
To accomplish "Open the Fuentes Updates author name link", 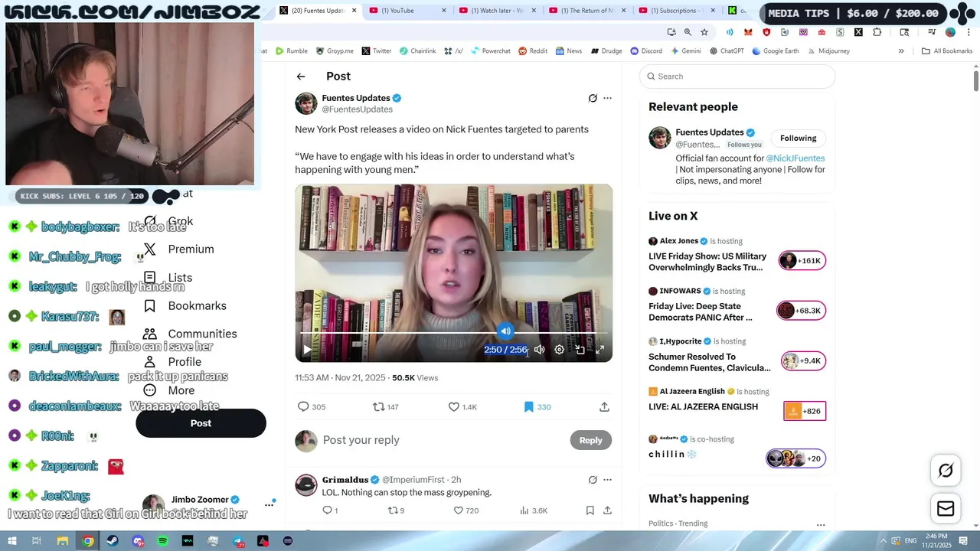I will (355, 98).
